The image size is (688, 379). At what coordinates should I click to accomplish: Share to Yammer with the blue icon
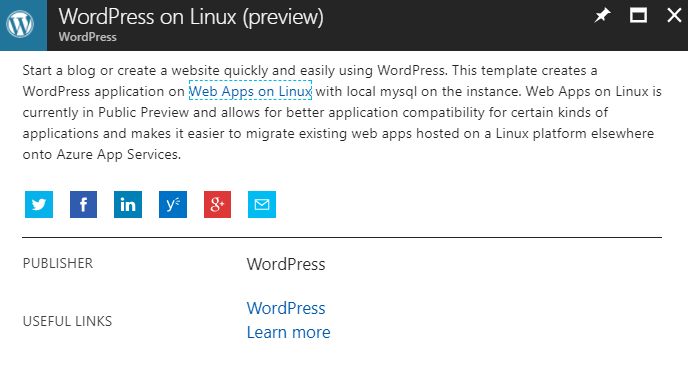[173, 204]
